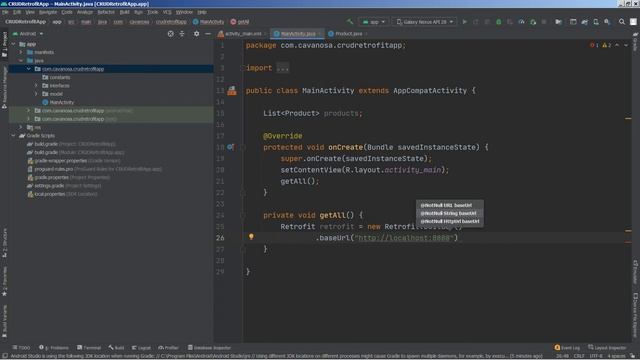Click the green Debug app bug icon

[x=498, y=22]
